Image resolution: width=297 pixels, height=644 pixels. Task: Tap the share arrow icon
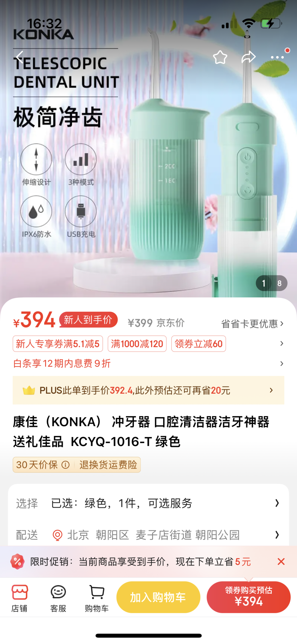[x=249, y=57]
